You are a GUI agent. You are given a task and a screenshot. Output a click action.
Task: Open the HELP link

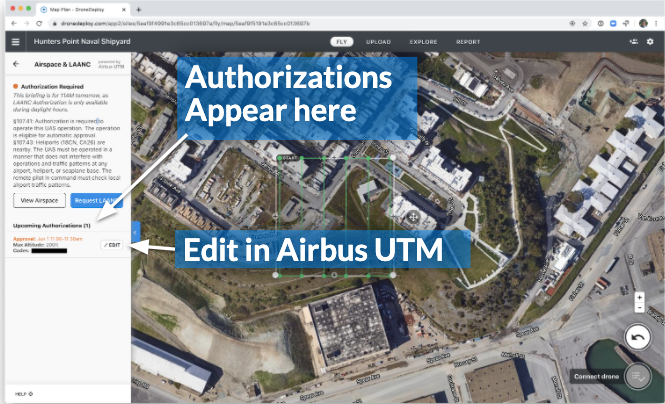(x=24, y=394)
